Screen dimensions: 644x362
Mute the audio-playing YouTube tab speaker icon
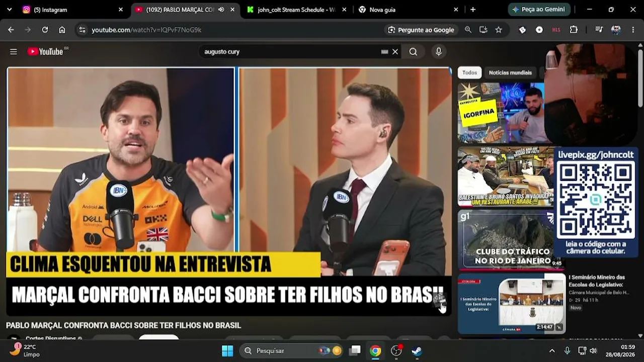(221, 10)
